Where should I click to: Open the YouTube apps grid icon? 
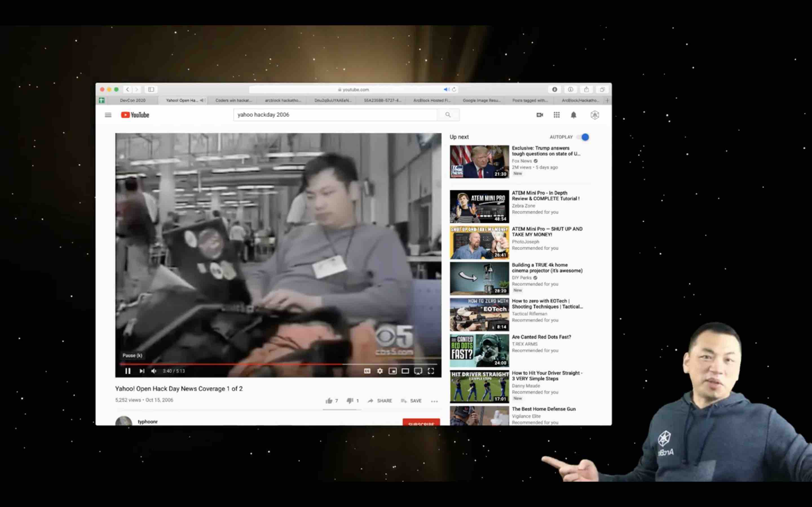point(556,115)
